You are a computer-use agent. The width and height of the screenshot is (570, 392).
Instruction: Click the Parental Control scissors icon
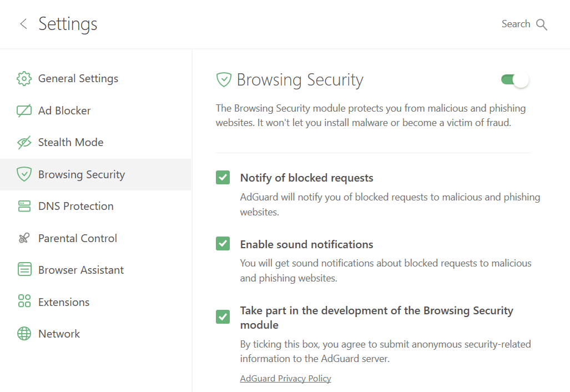pos(24,238)
